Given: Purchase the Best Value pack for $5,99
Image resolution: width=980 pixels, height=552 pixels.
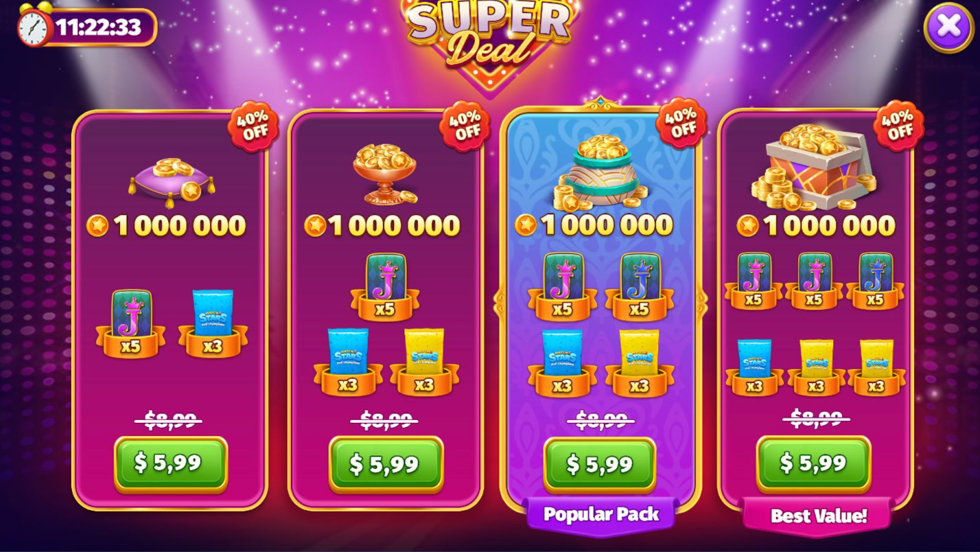Looking at the screenshot, I should pyautogui.click(x=813, y=464).
